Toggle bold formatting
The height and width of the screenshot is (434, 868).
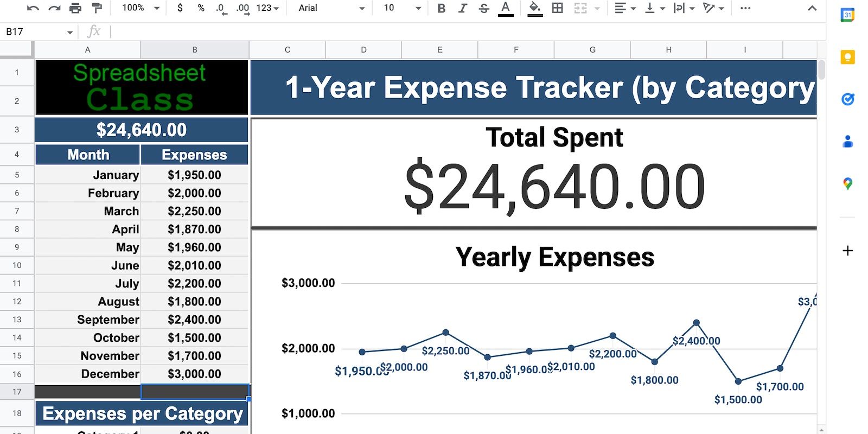point(441,8)
